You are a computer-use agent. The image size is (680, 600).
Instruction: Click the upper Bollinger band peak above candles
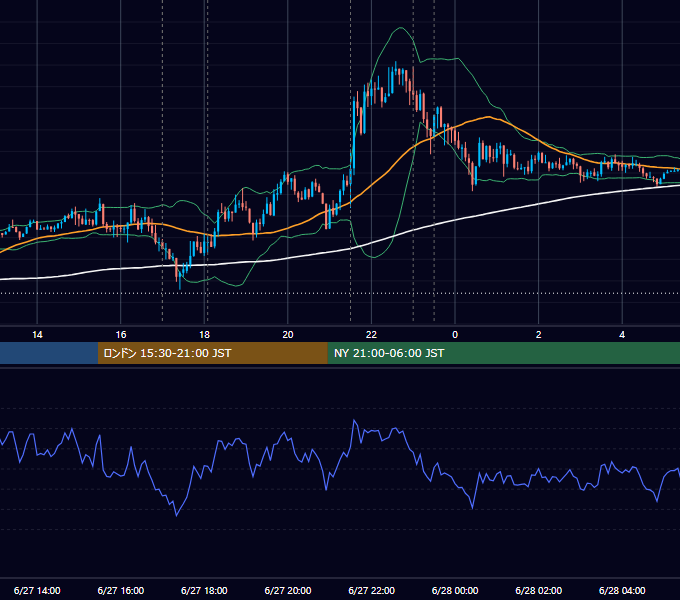(401, 28)
